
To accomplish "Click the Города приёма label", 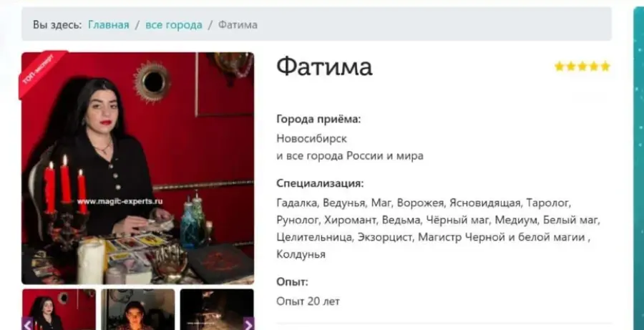I will [318, 120].
